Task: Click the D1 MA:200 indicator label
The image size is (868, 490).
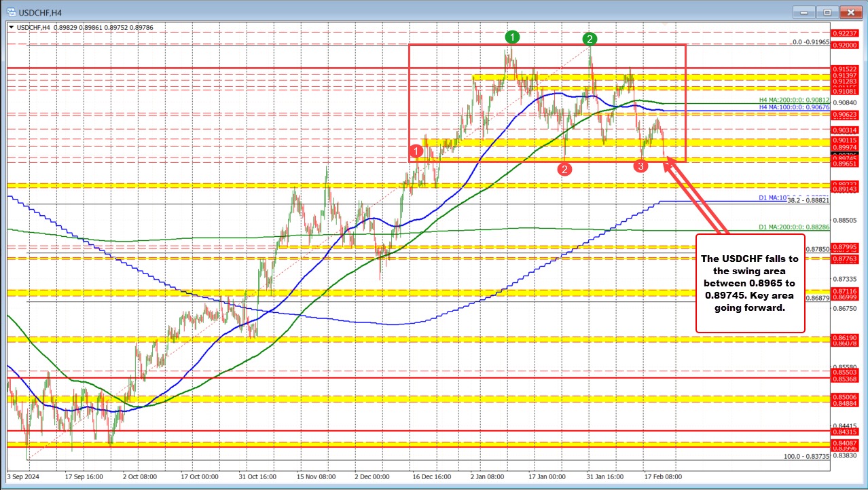Action: (x=794, y=227)
